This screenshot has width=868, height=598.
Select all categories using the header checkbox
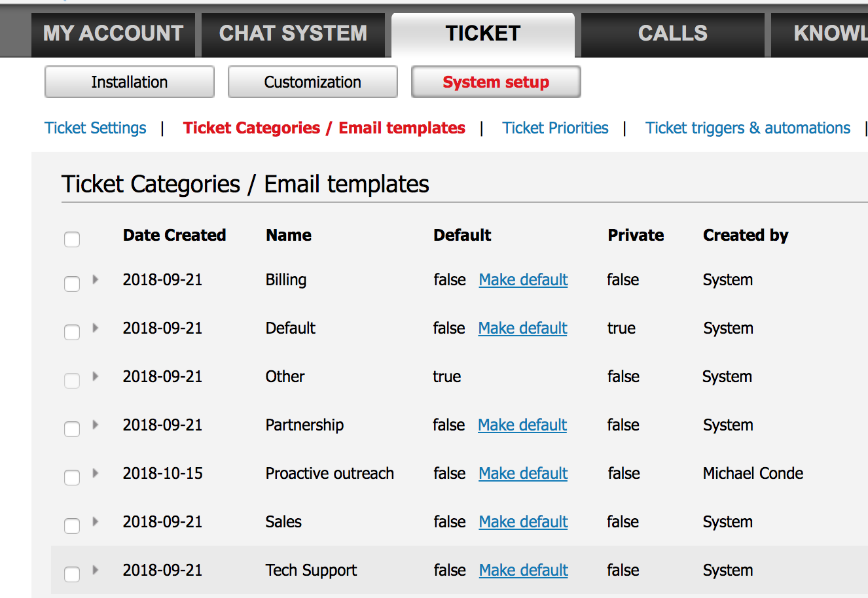72,239
